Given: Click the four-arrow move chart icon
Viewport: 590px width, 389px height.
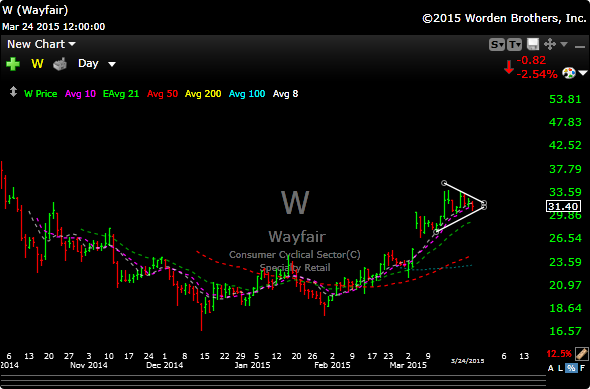Looking at the screenshot, I should pos(550,44).
